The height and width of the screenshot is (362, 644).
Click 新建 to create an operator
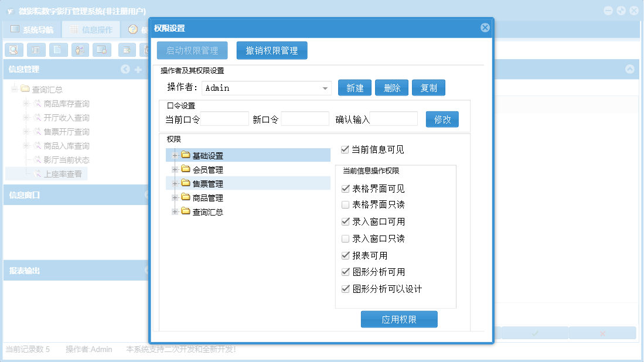[x=355, y=88]
